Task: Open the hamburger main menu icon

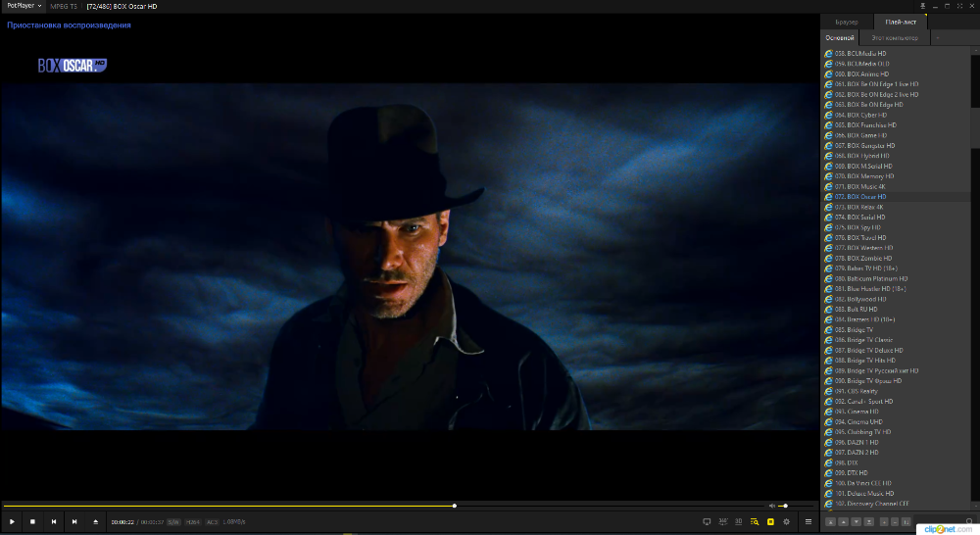Action: coord(808,522)
